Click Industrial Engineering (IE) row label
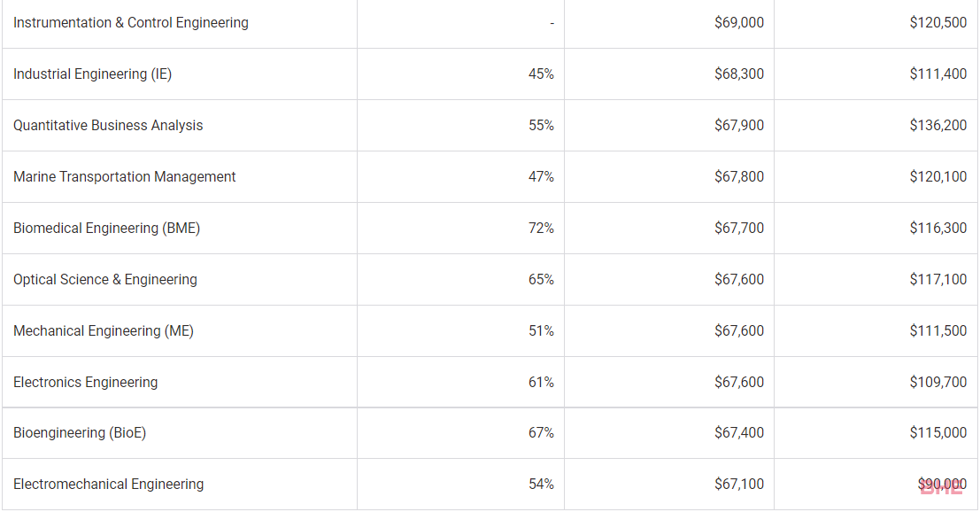This screenshot has height=512, width=980. coord(92,74)
